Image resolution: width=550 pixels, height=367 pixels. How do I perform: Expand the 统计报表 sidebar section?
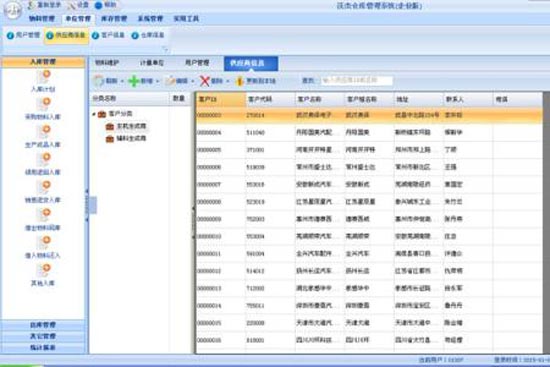(43, 347)
